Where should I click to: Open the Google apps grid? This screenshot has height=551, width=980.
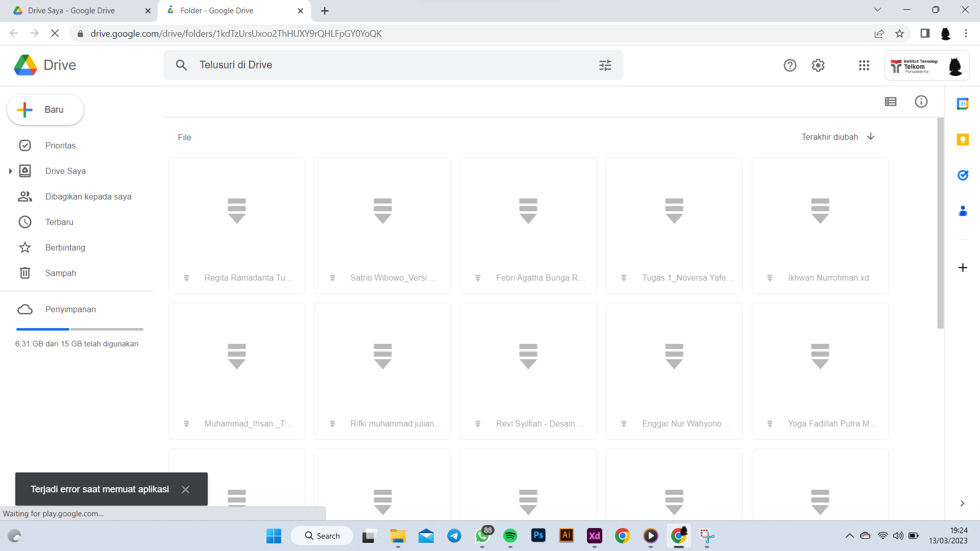(x=864, y=65)
